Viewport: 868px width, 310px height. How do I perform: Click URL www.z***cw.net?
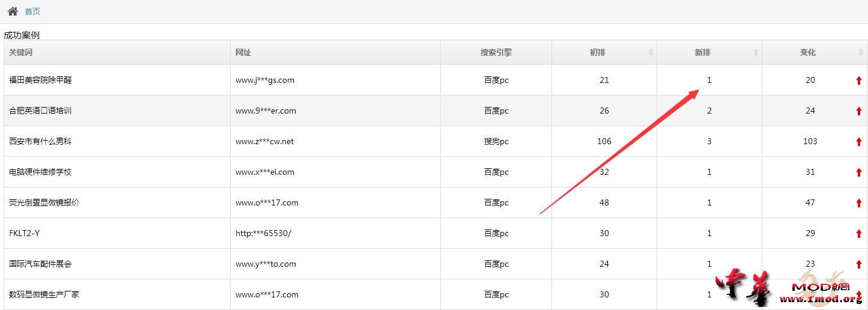coord(265,141)
